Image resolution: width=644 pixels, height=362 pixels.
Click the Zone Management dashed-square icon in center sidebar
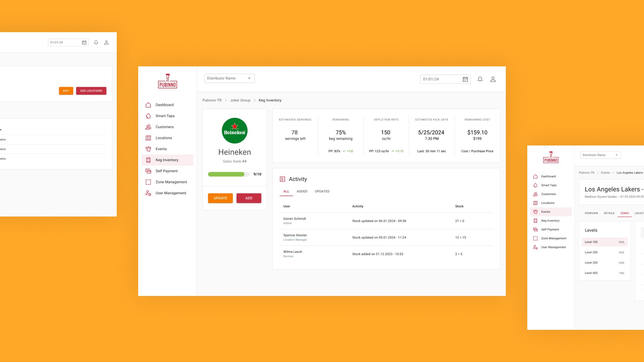[x=148, y=182]
